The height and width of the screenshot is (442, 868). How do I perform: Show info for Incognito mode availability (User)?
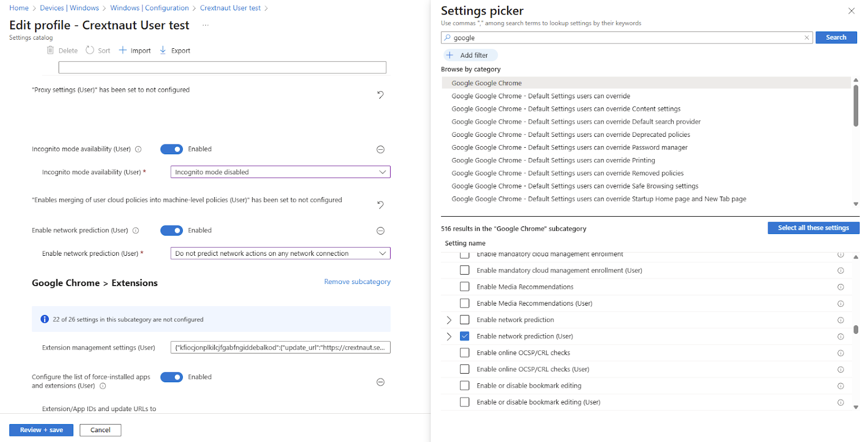point(138,149)
